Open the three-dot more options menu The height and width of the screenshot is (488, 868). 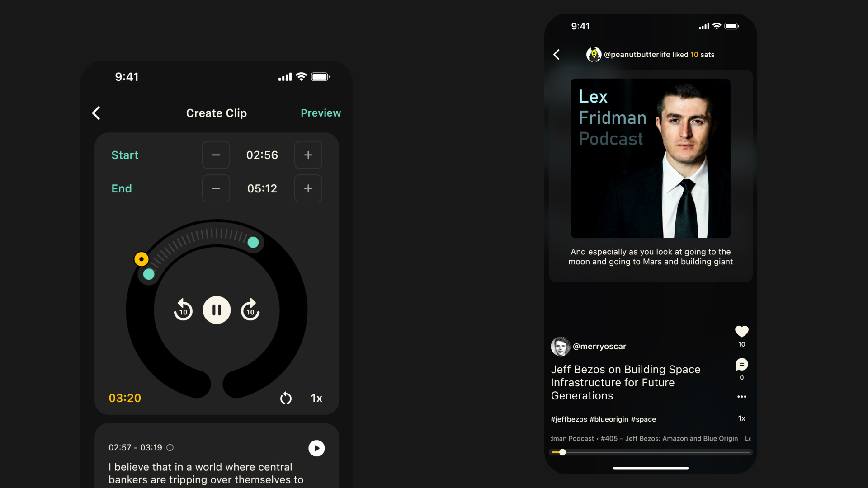coord(741,397)
